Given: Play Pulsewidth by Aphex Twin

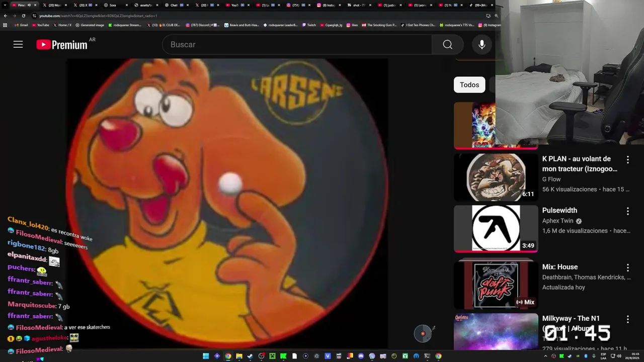Looking at the screenshot, I should coord(559,210).
